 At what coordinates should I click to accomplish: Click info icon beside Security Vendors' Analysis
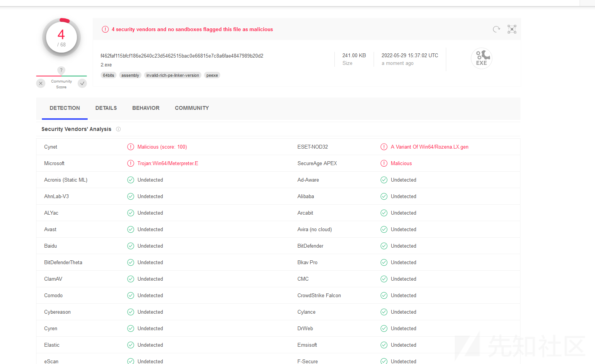coord(118,129)
